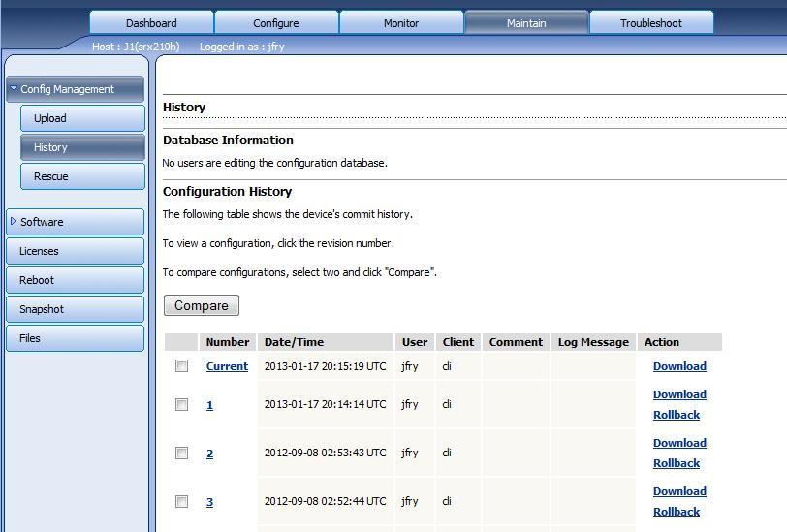
Task: Click the Comment column header
Action: pyautogui.click(x=516, y=342)
